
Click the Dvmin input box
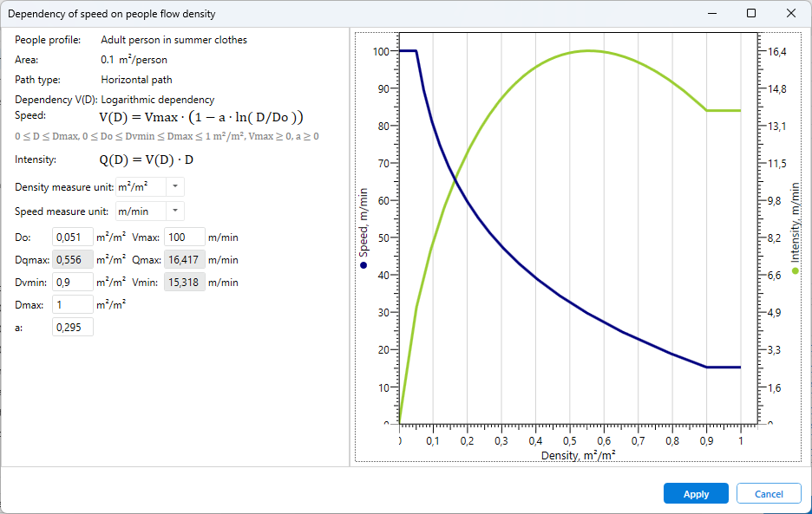[73, 283]
